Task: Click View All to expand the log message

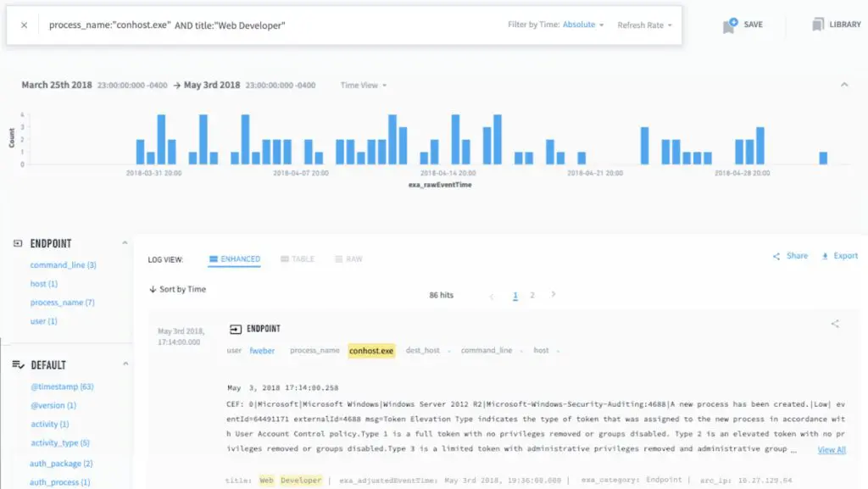Action: click(831, 450)
